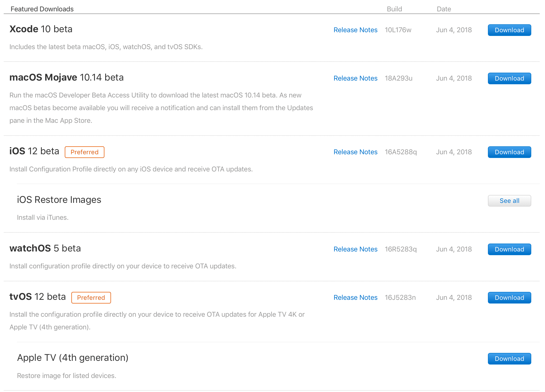Select the macOS Mojave 10.14 beta heading
This screenshot has height=392, width=545.
pos(67,77)
